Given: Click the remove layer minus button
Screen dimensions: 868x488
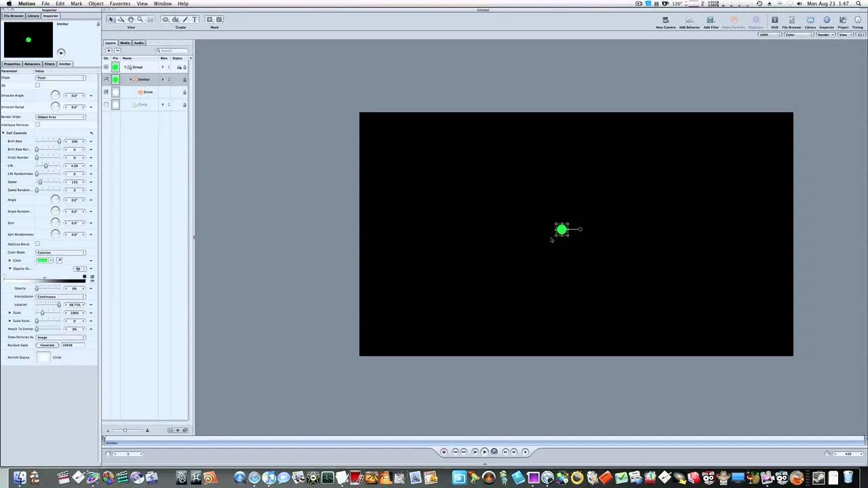Looking at the screenshot, I should (x=117, y=51).
